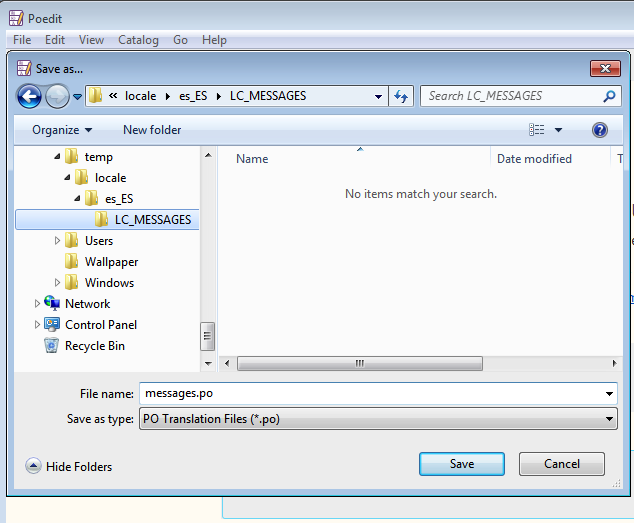Click the Forward navigation arrow button

point(58,96)
